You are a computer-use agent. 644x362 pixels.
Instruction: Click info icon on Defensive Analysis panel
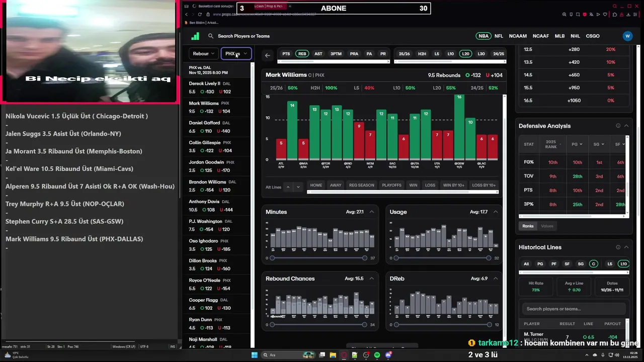pos(618,126)
